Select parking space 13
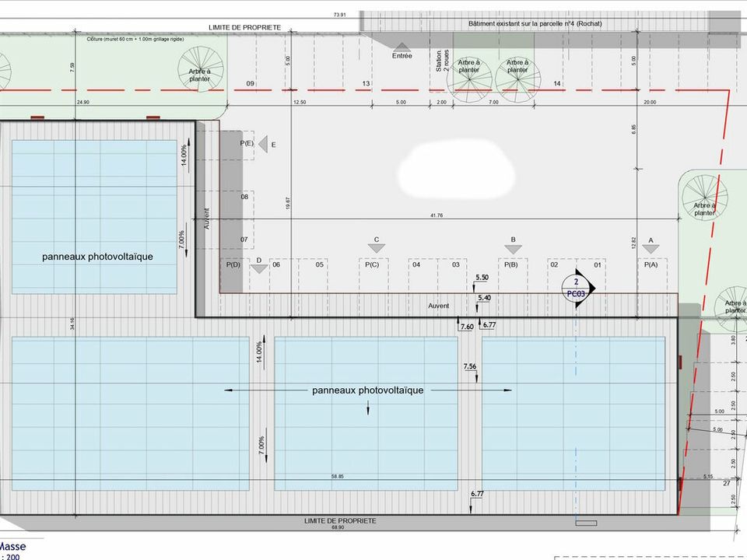The height and width of the screenshot is (560, 747). [366, 83]
